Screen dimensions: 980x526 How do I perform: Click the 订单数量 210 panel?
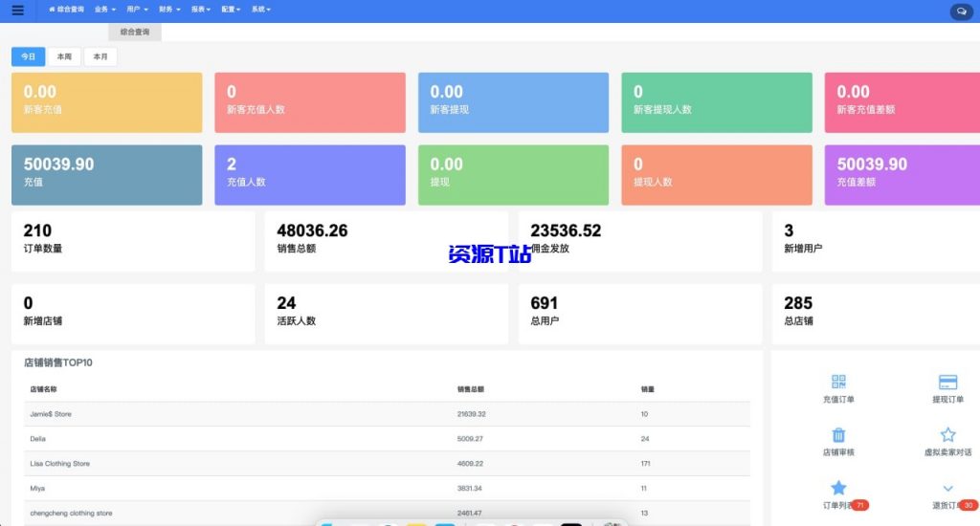(133, 241)
